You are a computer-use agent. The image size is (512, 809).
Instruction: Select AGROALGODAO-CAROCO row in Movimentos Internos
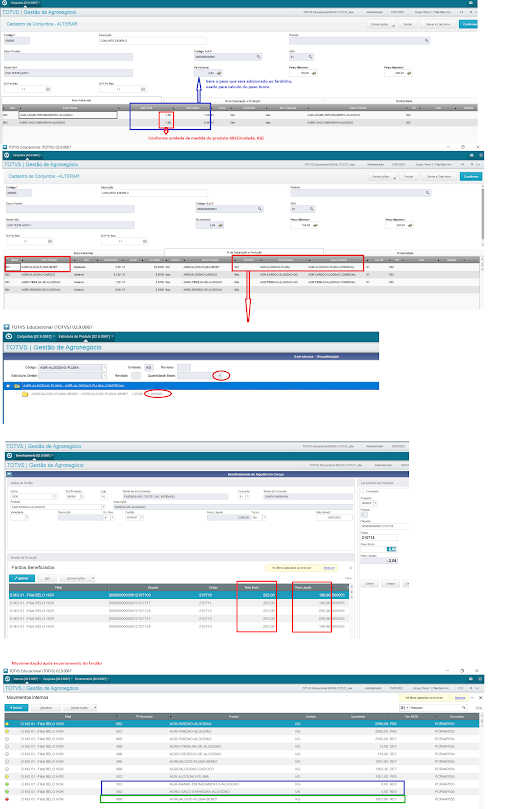(243, 769)
